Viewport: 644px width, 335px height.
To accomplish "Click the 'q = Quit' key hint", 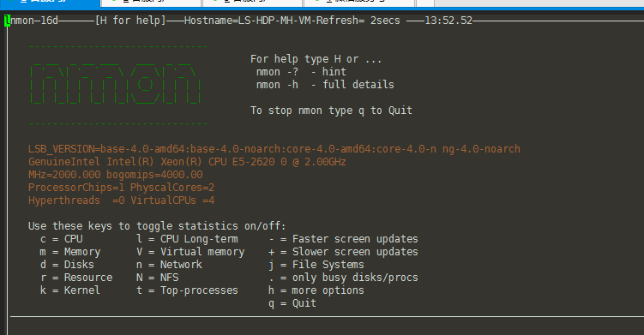I will point(292,303).
